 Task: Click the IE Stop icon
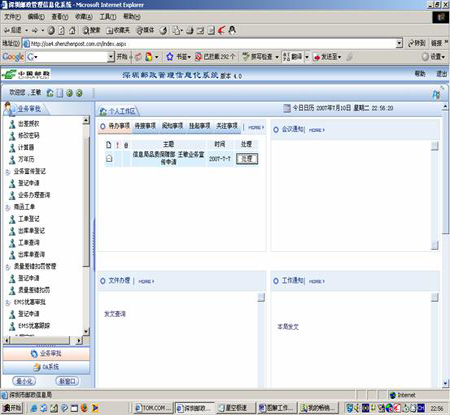coord(51,30)
